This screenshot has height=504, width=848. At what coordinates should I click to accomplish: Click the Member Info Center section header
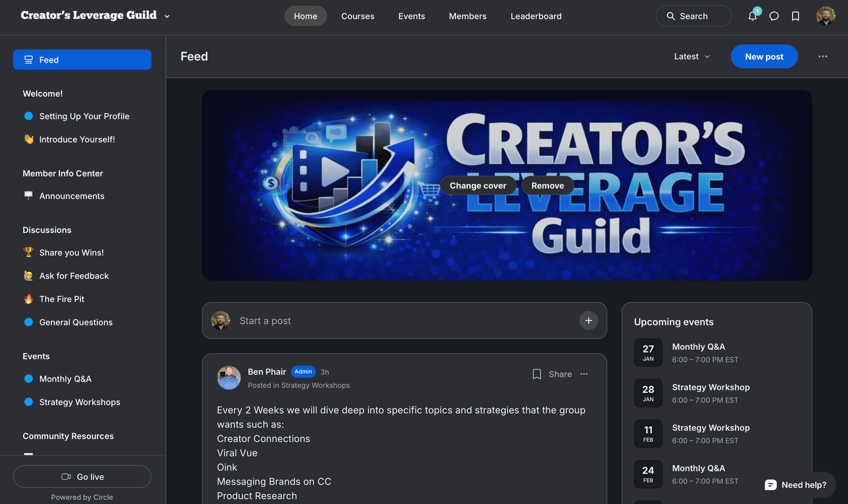pyautogui.click(x=63, y=173)
